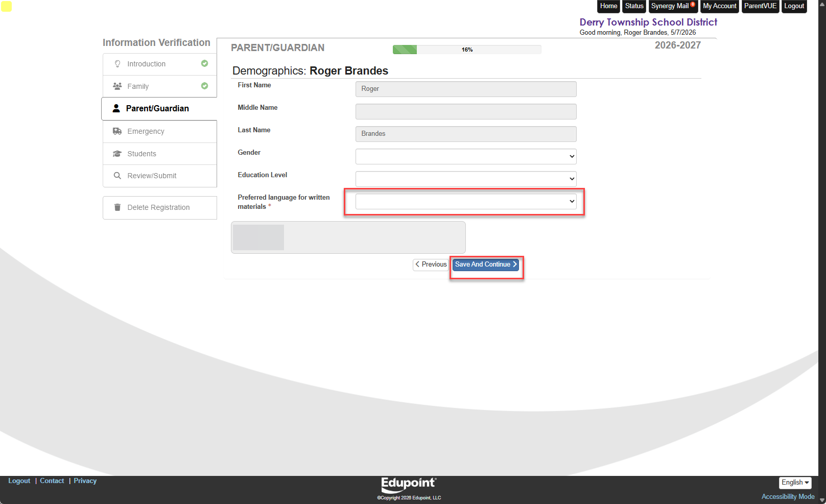Screen dimensions: 826x504
Task: Click the Students graduation cap icon
Action: pos(117,154)
